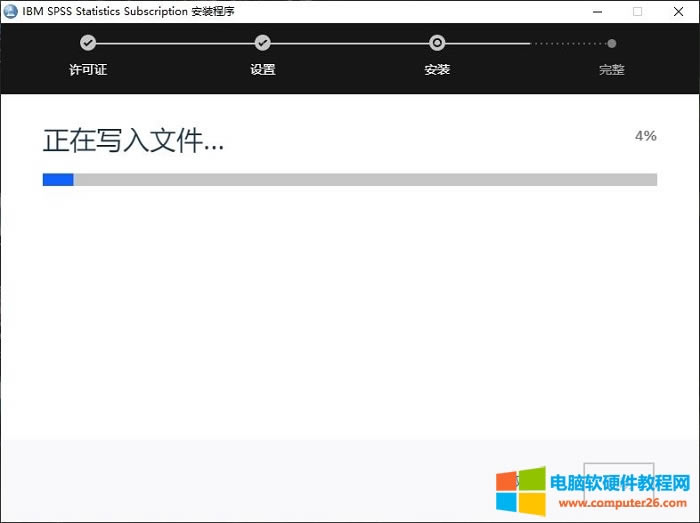700x523 pixels.
Task: Click the 4% progress percentage text
Action: coord(645,135)
